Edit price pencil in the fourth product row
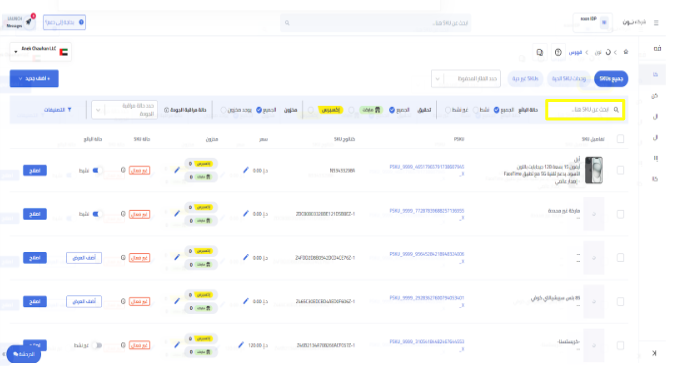This screenshot has height=370, width=675. (x=245, y=301)
